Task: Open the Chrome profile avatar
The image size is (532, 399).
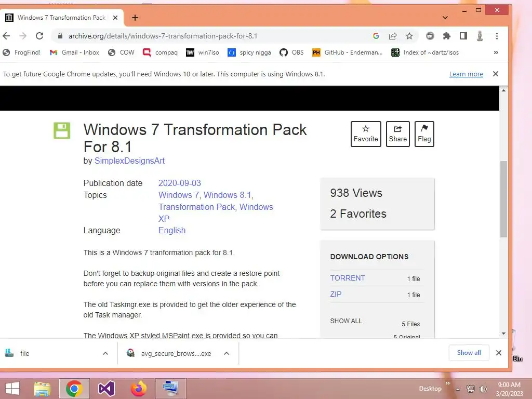Action: (x=480, y=36)
